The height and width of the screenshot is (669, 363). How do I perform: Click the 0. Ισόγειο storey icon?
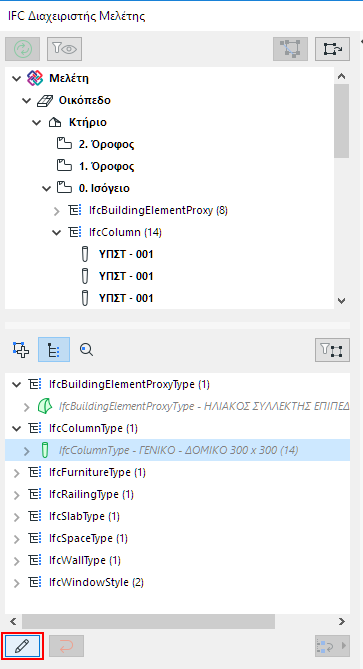(63, 188)
